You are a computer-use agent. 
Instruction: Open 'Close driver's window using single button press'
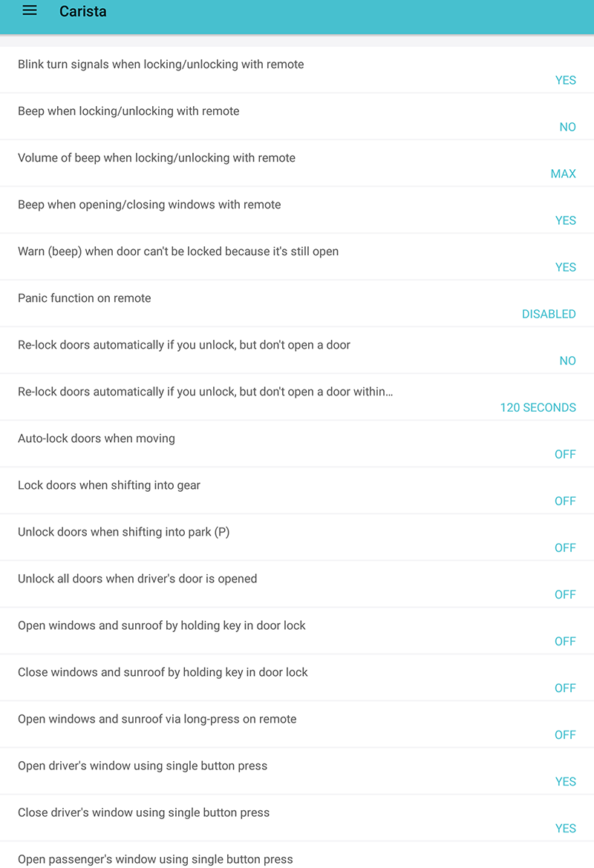click(297, 818)
